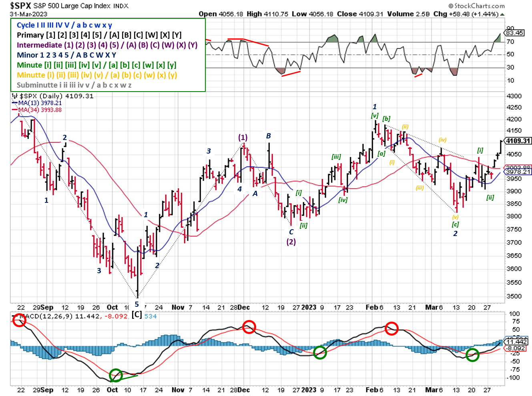Click the MA(13) blue legend entry

[37, 103]
